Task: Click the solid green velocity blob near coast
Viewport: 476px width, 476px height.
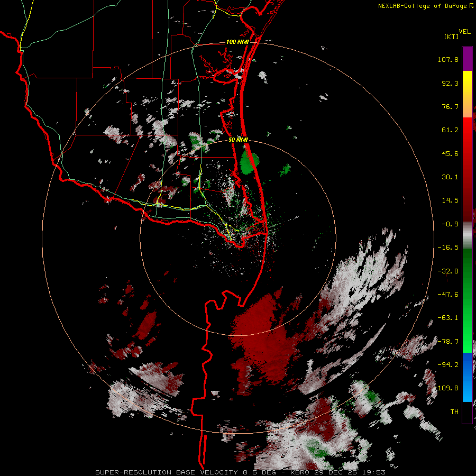Action: coord(249,163)
